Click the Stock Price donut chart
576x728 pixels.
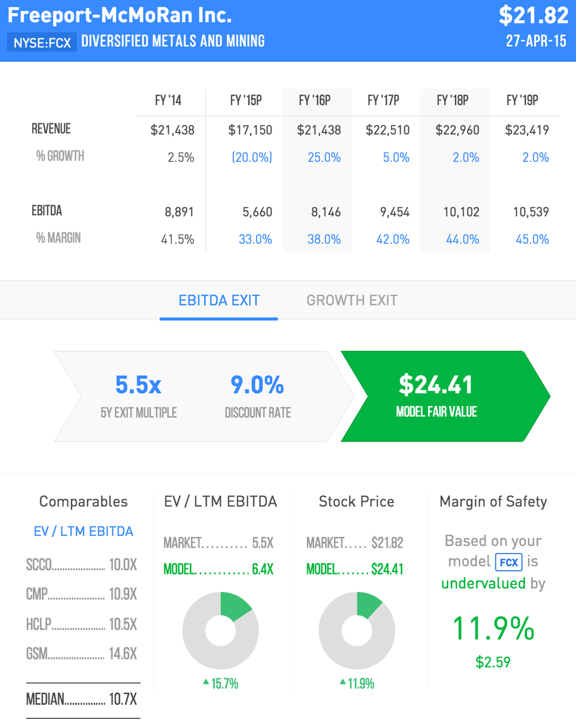pos(357,630)
